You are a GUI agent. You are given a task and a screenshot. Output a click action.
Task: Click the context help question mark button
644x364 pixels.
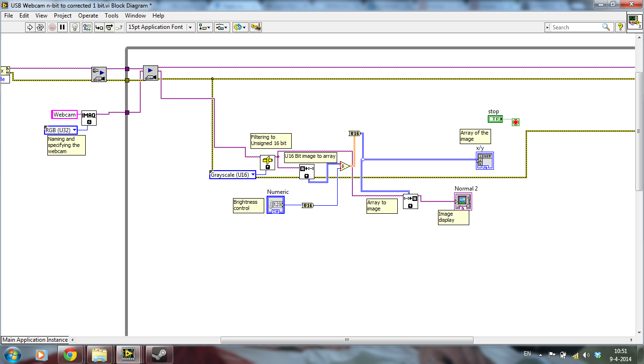coord(620,27)
